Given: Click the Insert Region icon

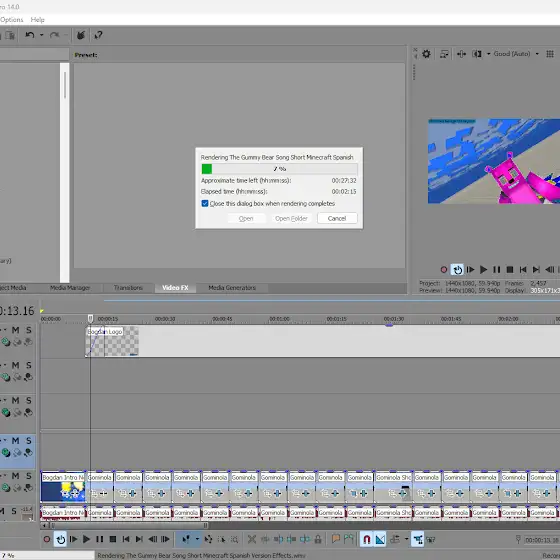Looking at the screenshot, I should click(349, 539).
